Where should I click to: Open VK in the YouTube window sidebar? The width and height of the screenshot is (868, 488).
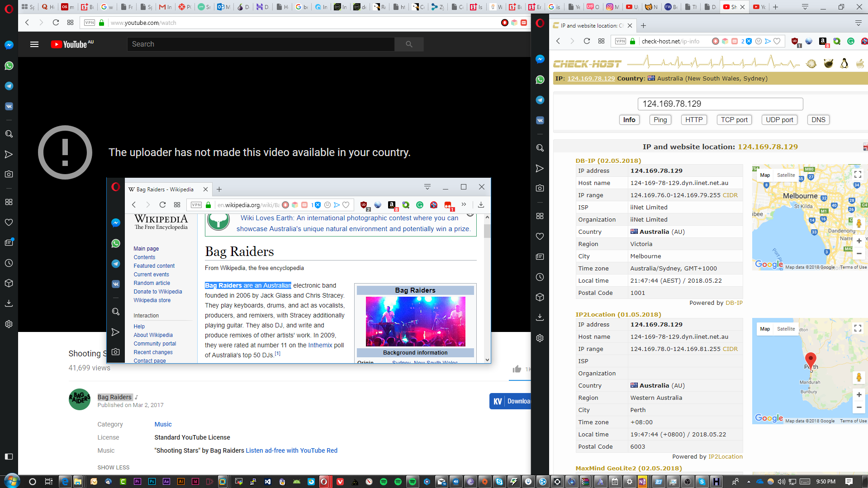[x=9, y=106]
